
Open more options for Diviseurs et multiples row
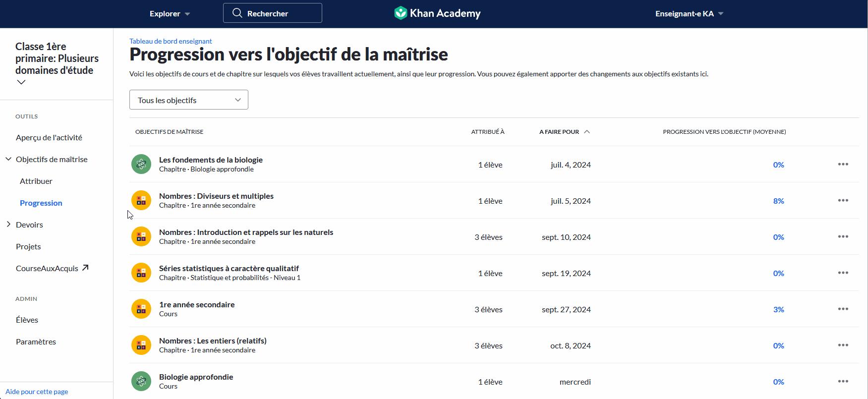pos(843,200)
